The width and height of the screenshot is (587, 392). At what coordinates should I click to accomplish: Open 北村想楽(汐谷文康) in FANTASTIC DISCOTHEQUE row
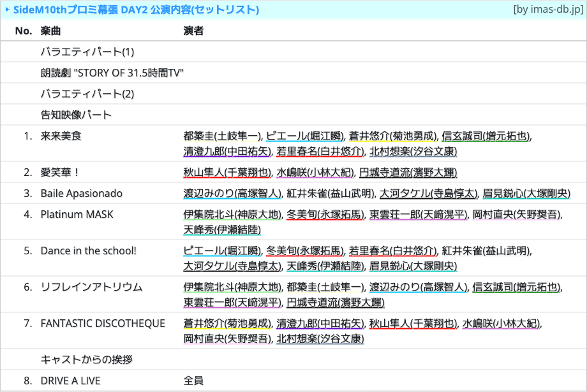pyautogui.click(x=320, y=338)
